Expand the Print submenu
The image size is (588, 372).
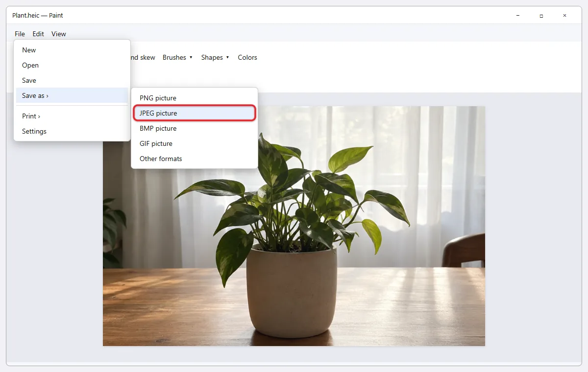tap(72, 116)
